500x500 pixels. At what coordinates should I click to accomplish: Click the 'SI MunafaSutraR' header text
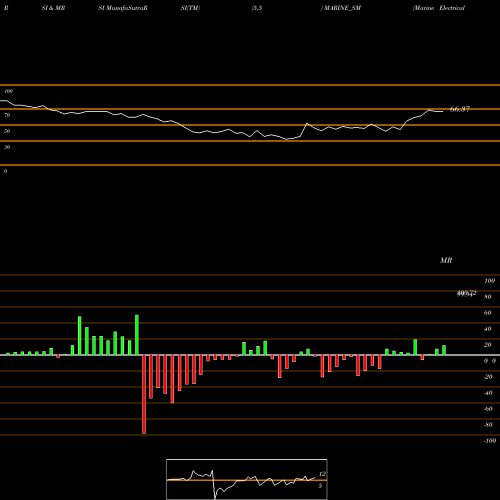pos(123,8)
